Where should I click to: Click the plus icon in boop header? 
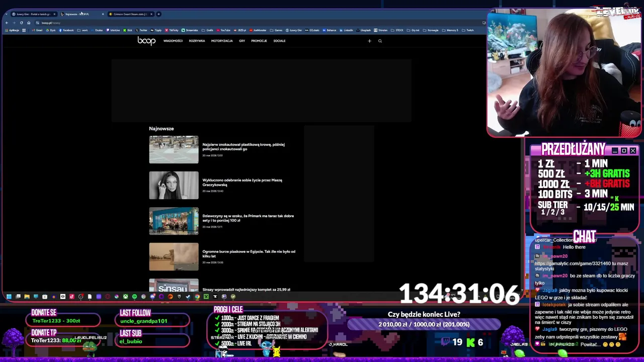pos(369,41)
